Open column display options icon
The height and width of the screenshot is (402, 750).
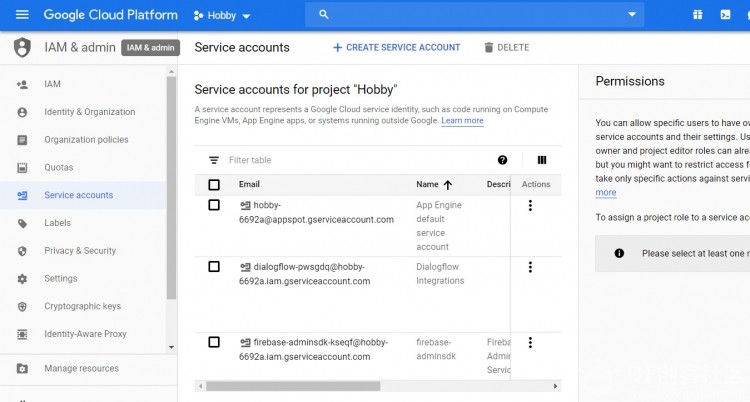542,160
